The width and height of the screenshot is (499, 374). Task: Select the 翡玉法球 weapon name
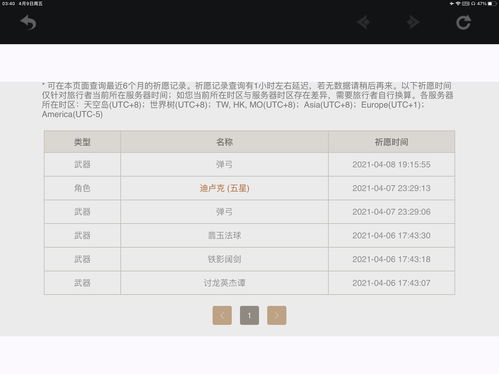[x=224, y=236]
